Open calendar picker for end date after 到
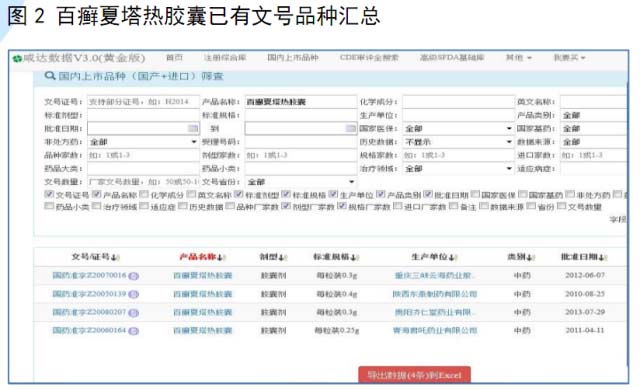 click(x=350, y=129)
